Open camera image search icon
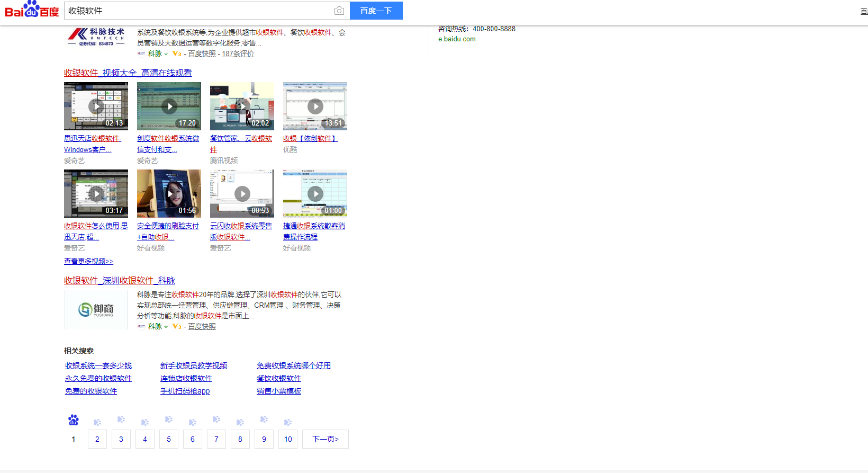The height and width of the screenshot is (473, 868). click(x=339, y=11)
